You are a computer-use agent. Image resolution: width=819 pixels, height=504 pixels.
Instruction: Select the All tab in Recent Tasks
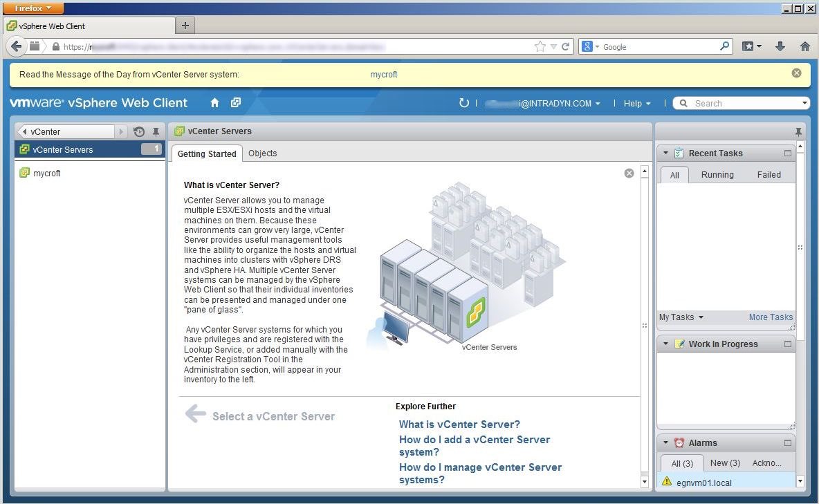pyautogui.click(x=674, y=175)
